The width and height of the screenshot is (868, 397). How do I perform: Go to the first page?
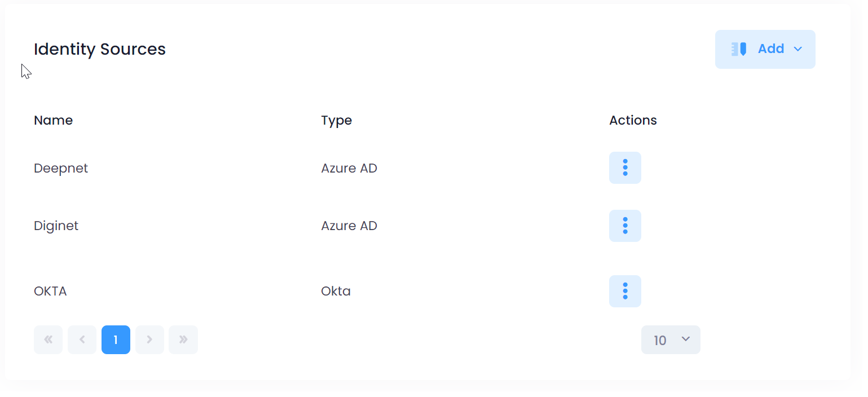(x=48, y=339)
